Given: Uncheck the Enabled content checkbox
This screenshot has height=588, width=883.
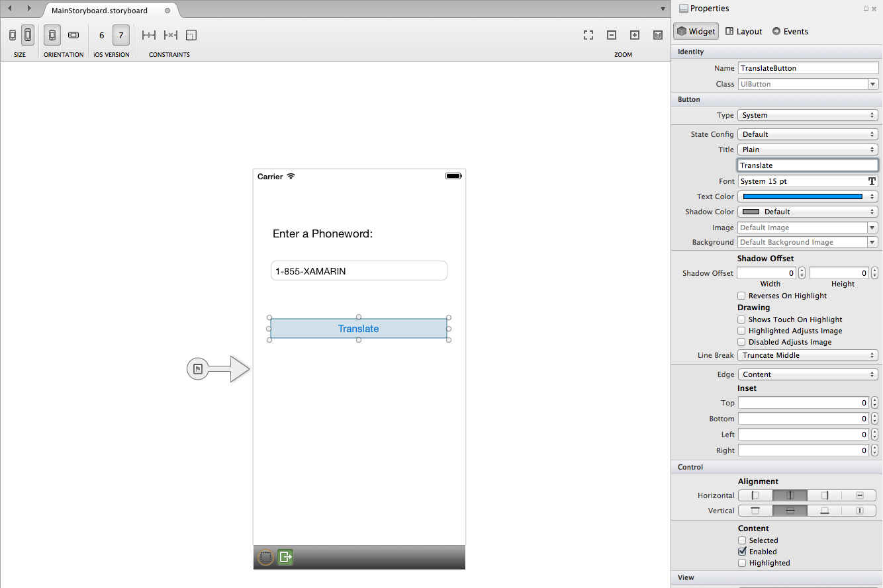Looking at the screenshot, I should click(x=742, y=552).
